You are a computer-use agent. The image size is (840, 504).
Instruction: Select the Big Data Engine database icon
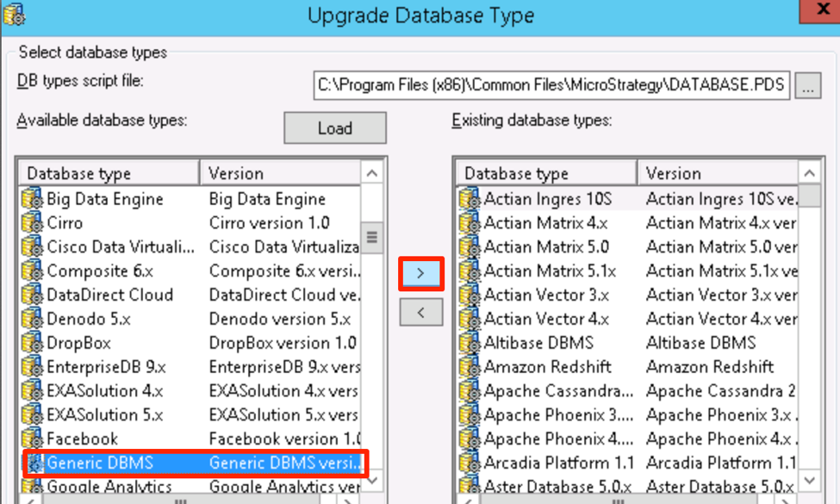32,199
